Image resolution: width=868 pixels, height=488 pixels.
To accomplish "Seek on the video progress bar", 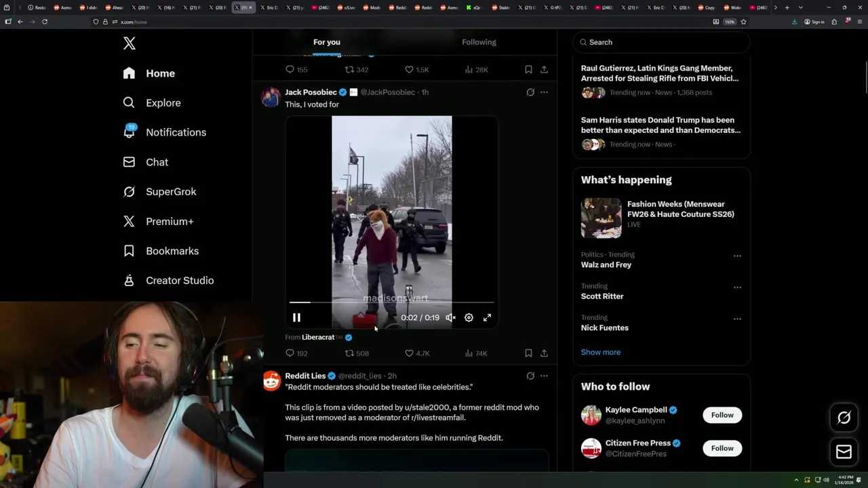I will (x=392, y=302).
